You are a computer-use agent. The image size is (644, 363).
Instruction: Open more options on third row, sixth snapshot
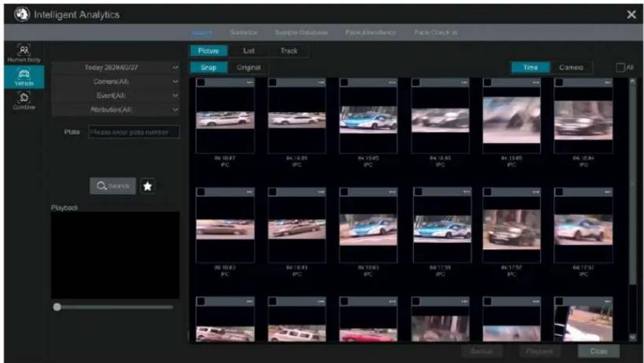click(607, 302)
